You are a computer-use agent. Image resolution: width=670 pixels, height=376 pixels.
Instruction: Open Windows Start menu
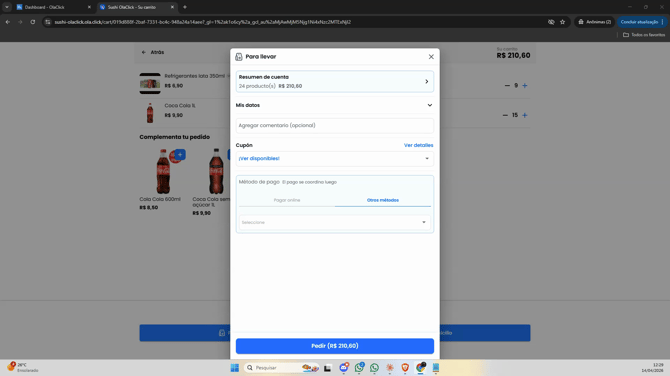tap(235, 368)
